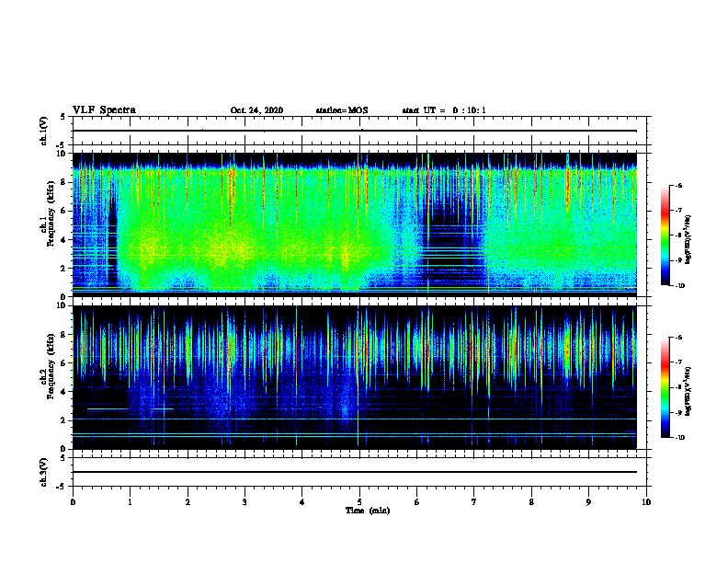Click the ch.2 horizontal 2 kHz interference line
The height and width of the screenshot is (563, 728).
click(x=355, y=419)
